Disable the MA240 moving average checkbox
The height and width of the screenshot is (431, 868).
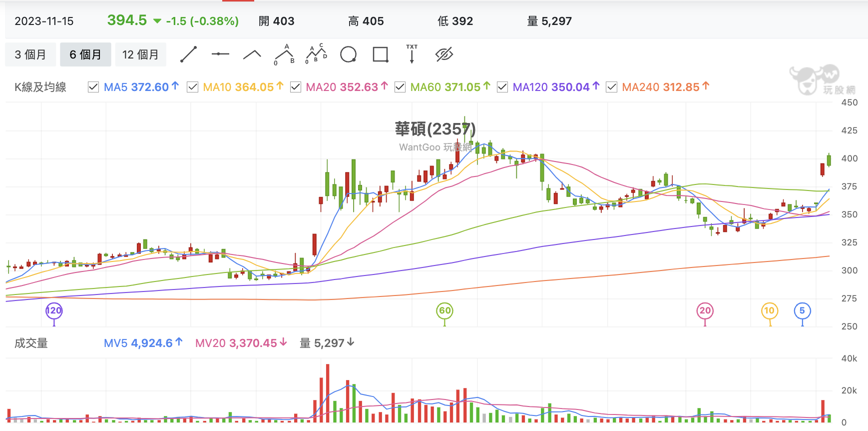pyautogui.click(x=611, y=87)
